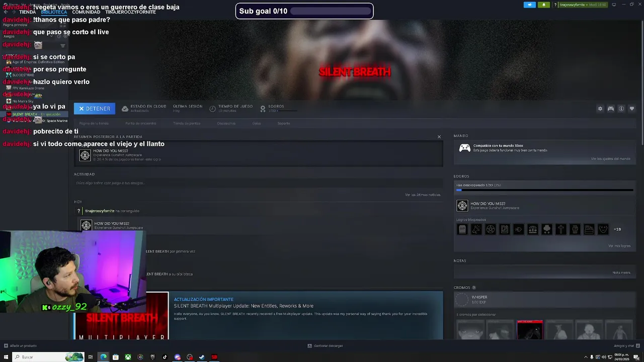The width and height of the screenshot is (644, 362).
Task: Click the star locked achievement icon
Action: (490, 229)
